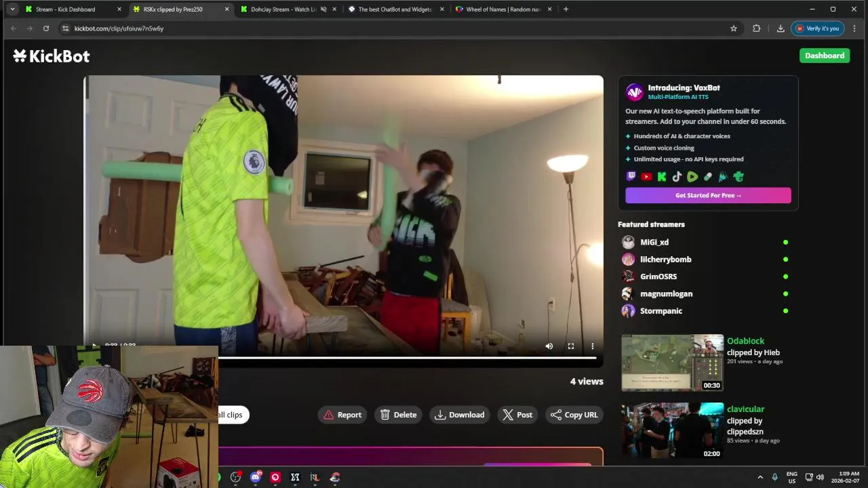Open Discord from the taskbar
868x488 pixels.
(256, 477)
